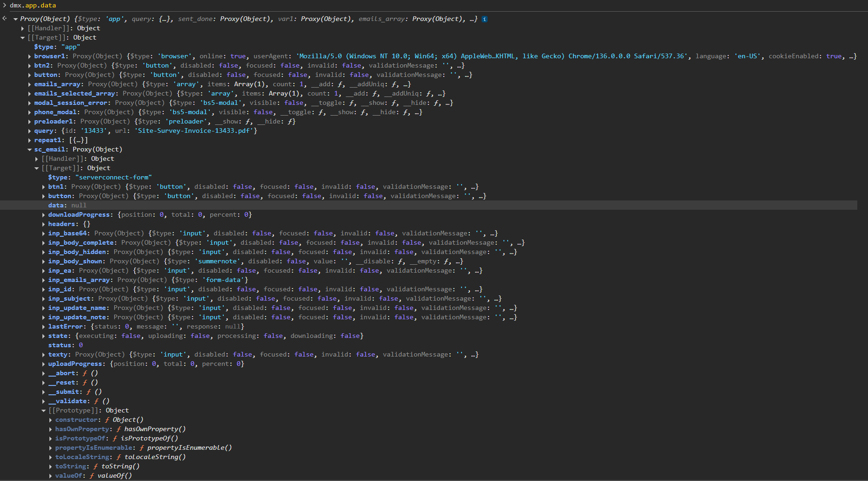The width and height of the screenshot is (868, 481).
Task: Click the $type: "app" row
Action: tap(57, 47)
